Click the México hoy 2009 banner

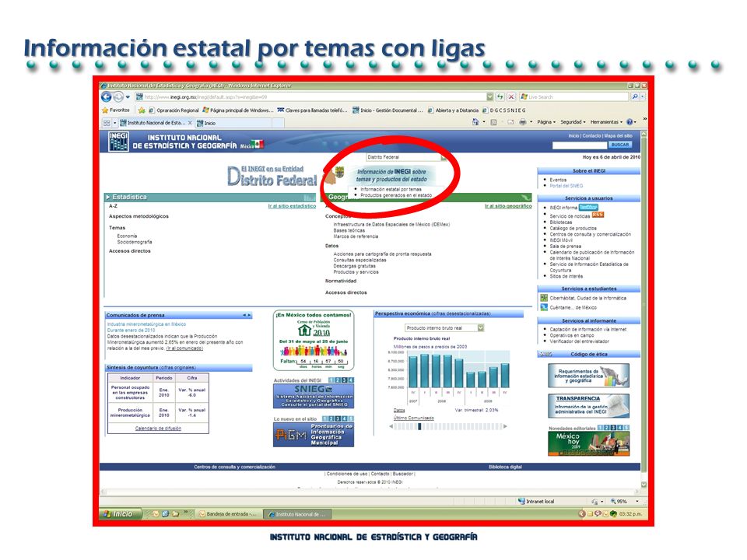pyautogui.click(x=588, y=443)
